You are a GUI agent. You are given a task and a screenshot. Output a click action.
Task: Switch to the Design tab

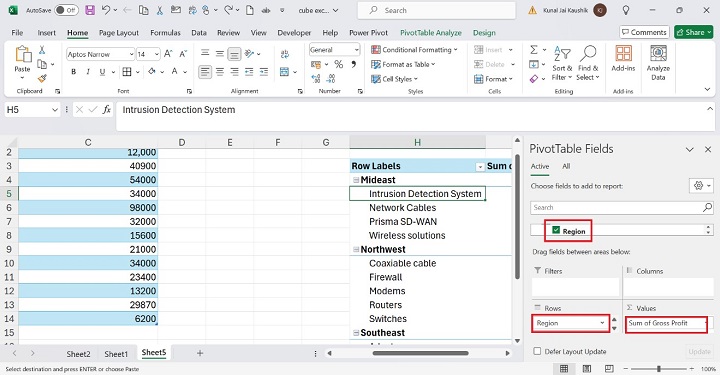tap(484, 33)
